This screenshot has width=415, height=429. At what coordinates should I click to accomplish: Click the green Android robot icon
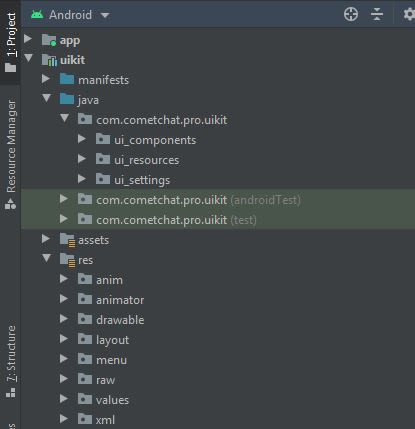tap(37, 14)
